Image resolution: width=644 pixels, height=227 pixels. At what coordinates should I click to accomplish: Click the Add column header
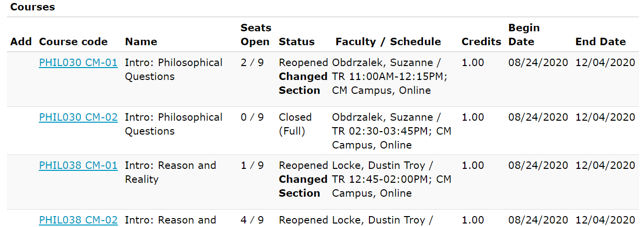coord(21,42)
